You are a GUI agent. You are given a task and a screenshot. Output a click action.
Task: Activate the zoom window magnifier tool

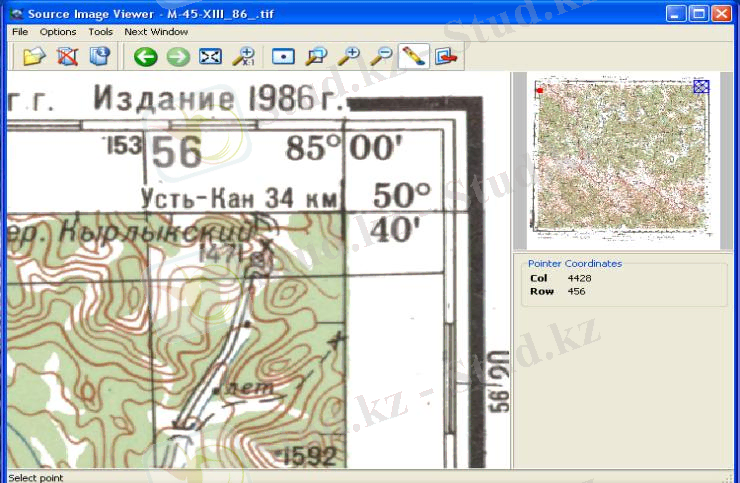coord(316,56)
